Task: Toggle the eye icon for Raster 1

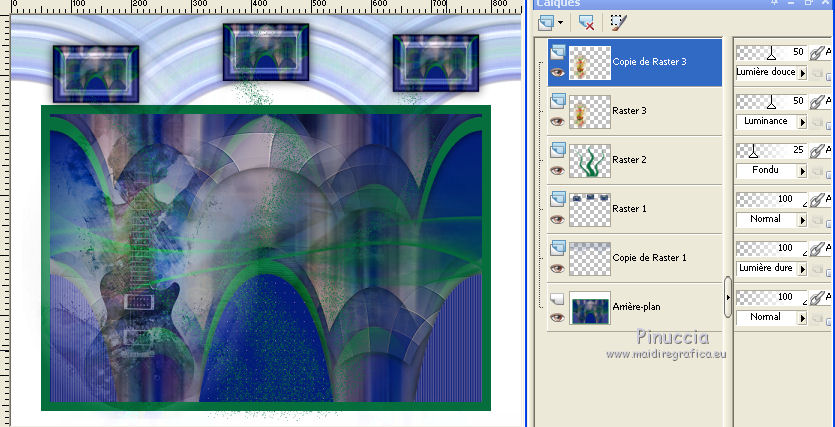Action: pyautogui.click(x=557, y=219)
